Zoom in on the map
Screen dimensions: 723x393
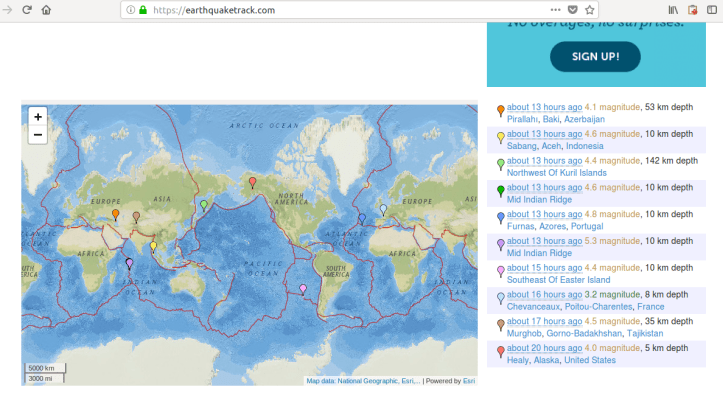[38, 117]
